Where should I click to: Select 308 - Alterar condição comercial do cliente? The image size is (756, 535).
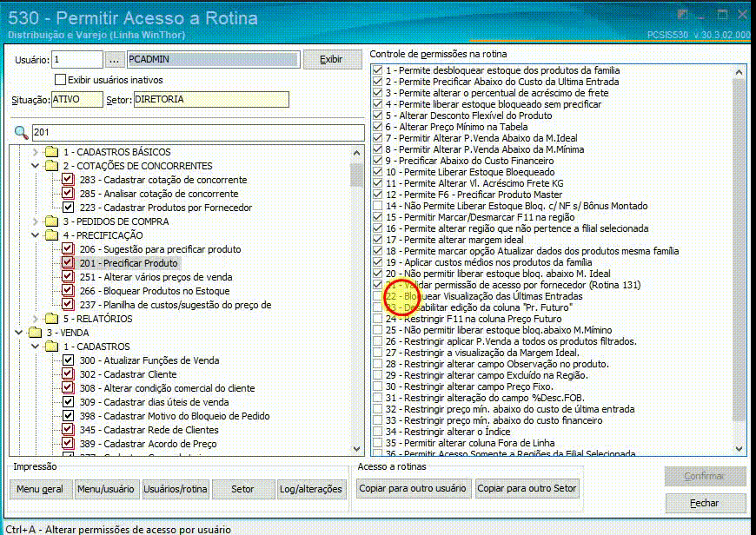168,388
